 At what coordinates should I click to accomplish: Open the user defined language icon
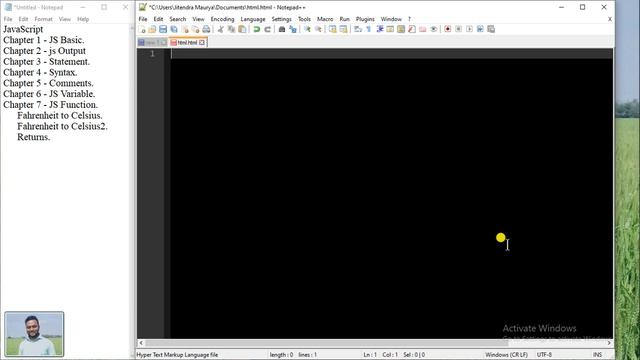click(x=390, y=29)
